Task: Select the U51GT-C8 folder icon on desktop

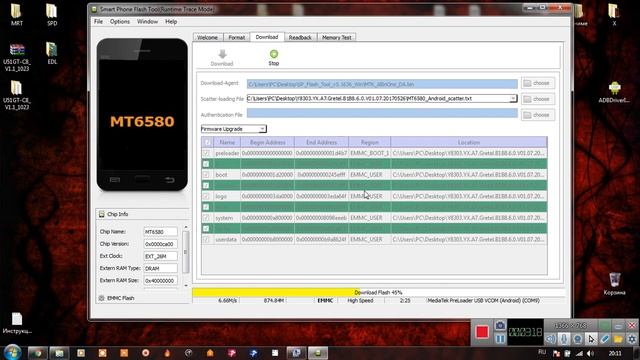Action: pos(17,95)
